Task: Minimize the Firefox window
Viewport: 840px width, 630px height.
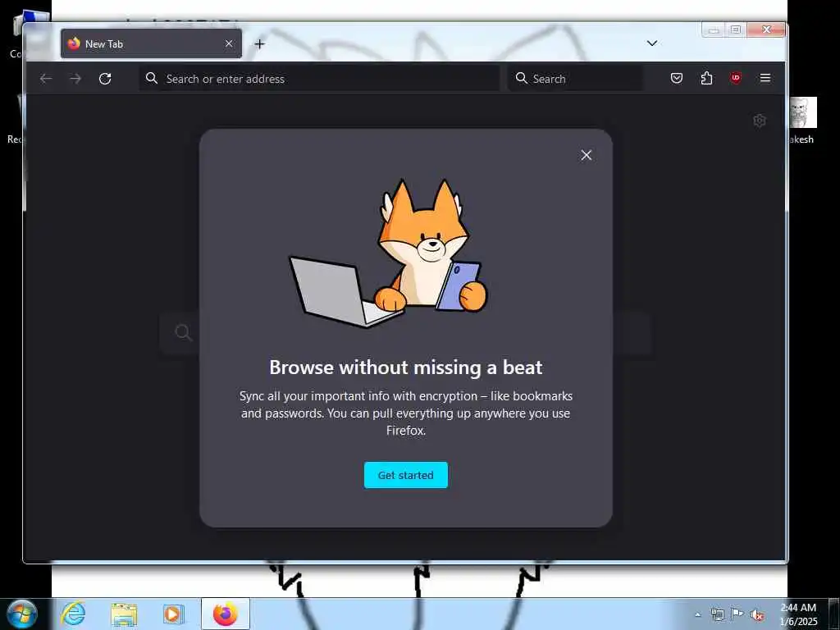Action: coord(714,30)
